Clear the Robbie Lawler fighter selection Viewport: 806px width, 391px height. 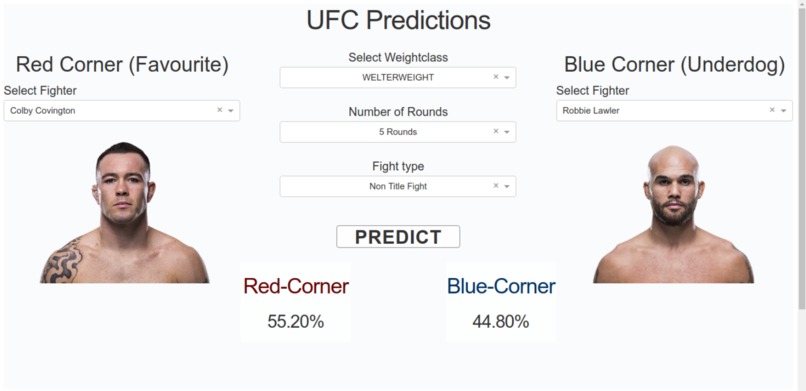pyautogui.click(x=772, y=110)
